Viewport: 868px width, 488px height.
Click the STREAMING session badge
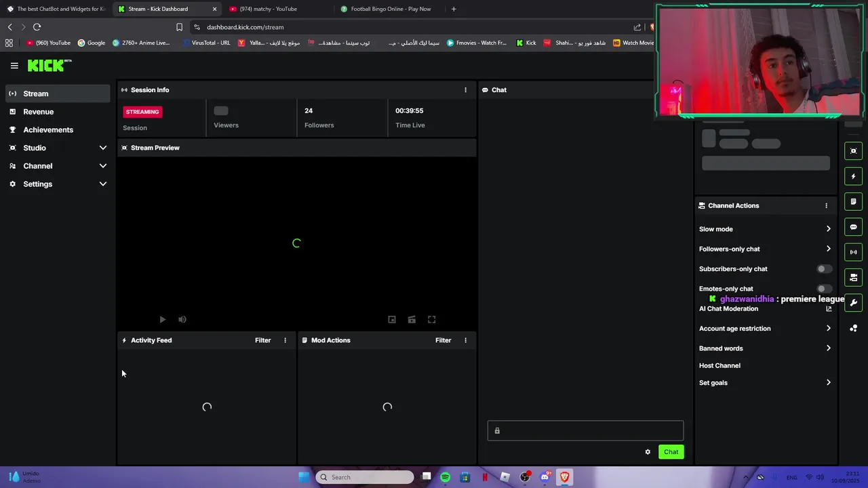[142, 112]
